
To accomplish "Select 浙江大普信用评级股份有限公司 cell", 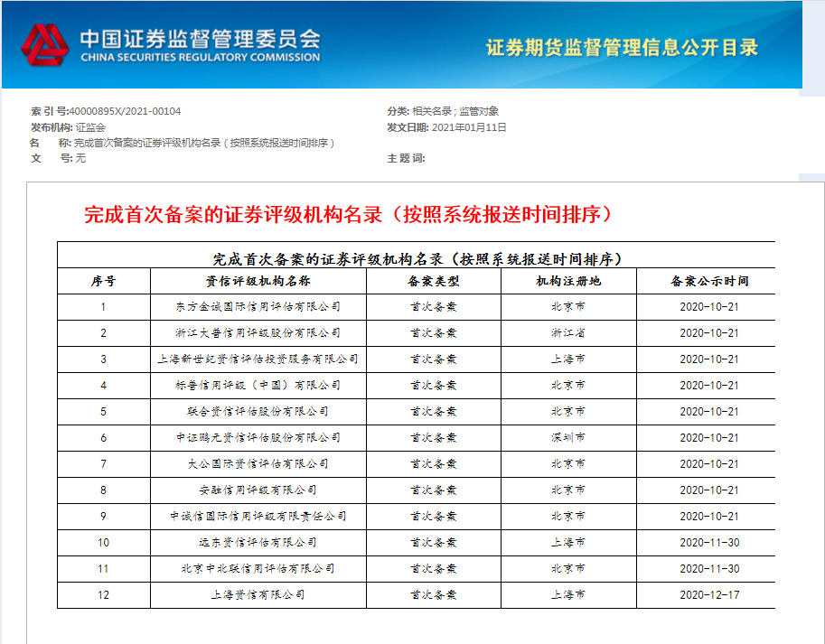I will point(258,333).
